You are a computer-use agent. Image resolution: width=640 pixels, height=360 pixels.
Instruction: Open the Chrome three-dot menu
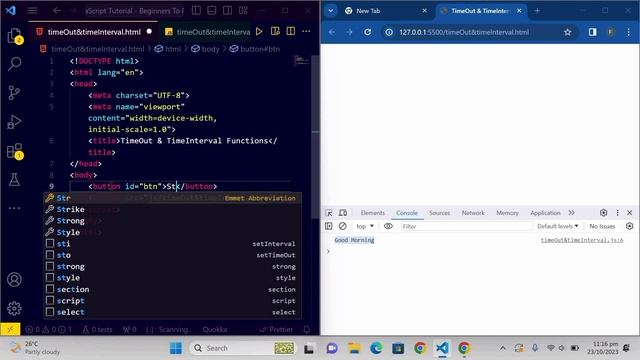pyautogui.click(x=629, y=32)
